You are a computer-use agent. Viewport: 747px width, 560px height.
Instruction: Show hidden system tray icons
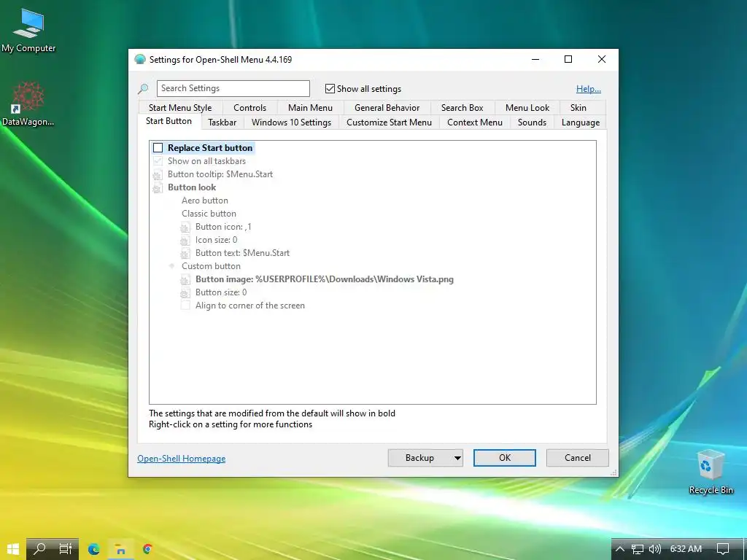620,549
